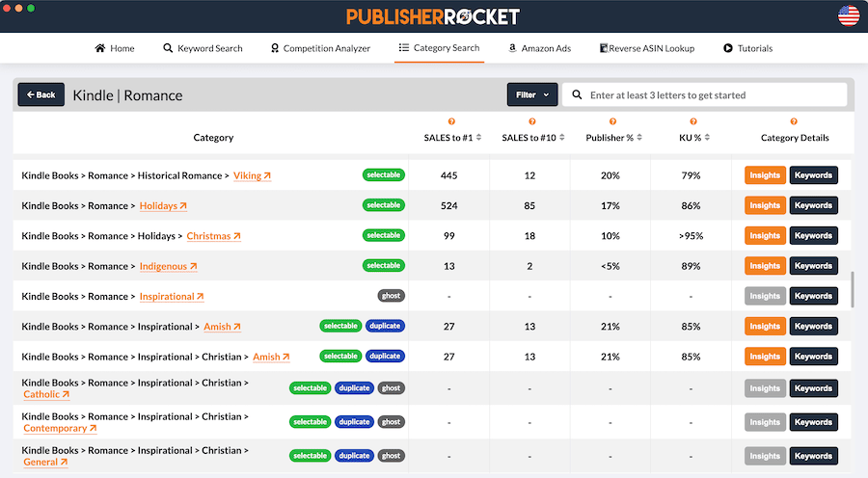868x478 pixels.
Task: Open the Inspirational category link
Action: 172,297
